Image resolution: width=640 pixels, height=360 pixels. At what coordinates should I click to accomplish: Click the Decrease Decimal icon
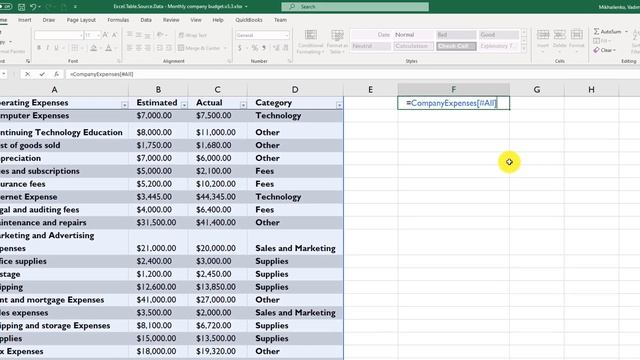(286, 48)
